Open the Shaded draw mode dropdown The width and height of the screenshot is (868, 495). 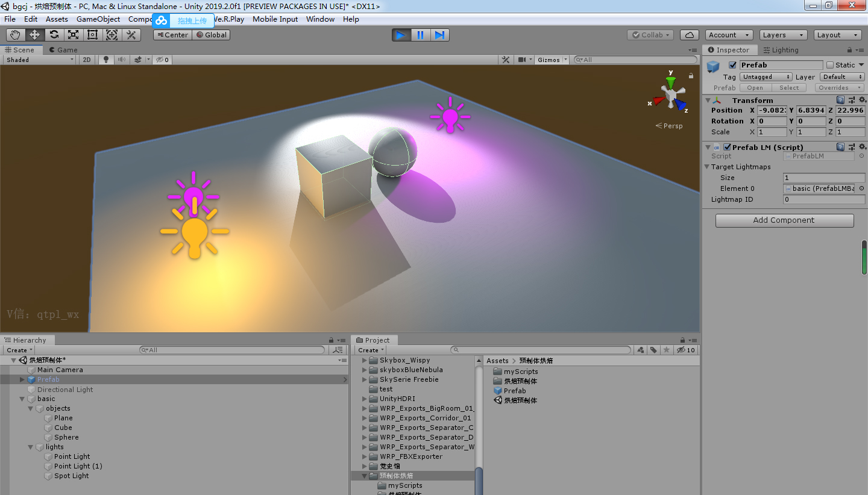pyautogui.click(x=39, y=60)
